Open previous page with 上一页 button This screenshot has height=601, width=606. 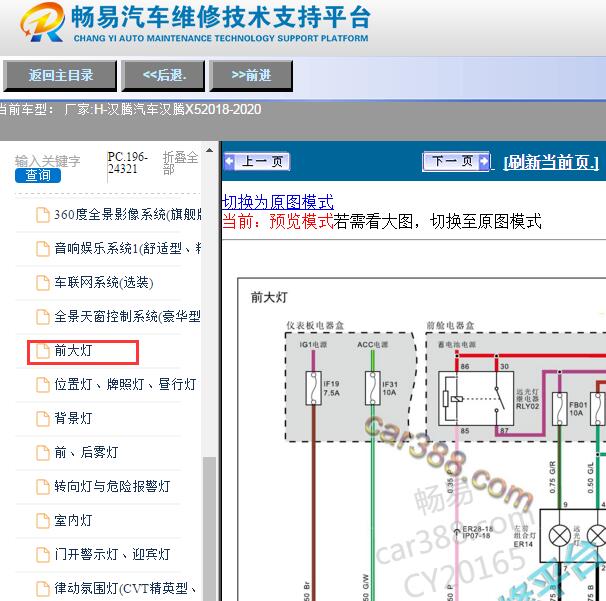point(257,161)
